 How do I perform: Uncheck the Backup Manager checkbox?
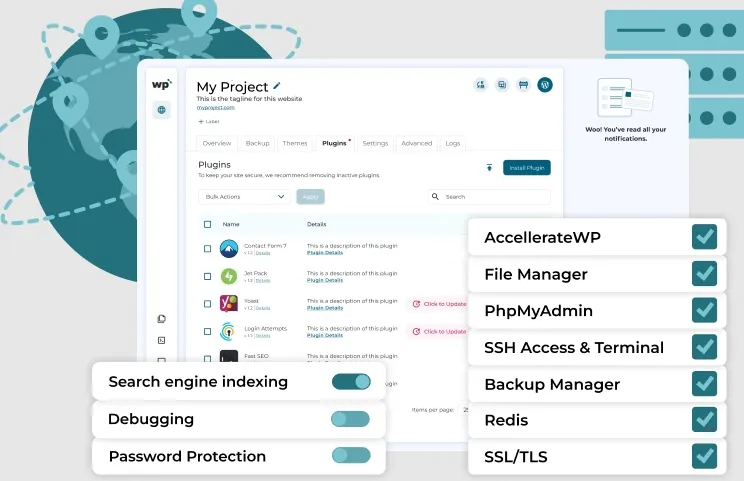coord(704,383)
